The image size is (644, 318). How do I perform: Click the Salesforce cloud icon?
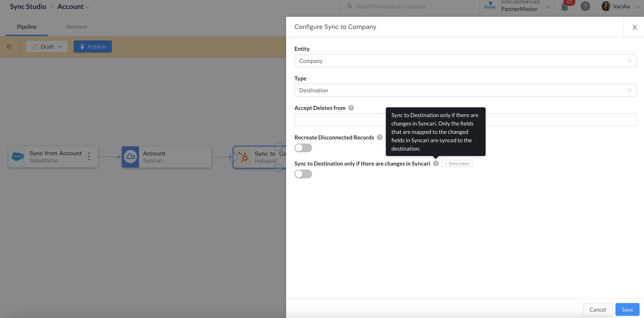(18, 157)
